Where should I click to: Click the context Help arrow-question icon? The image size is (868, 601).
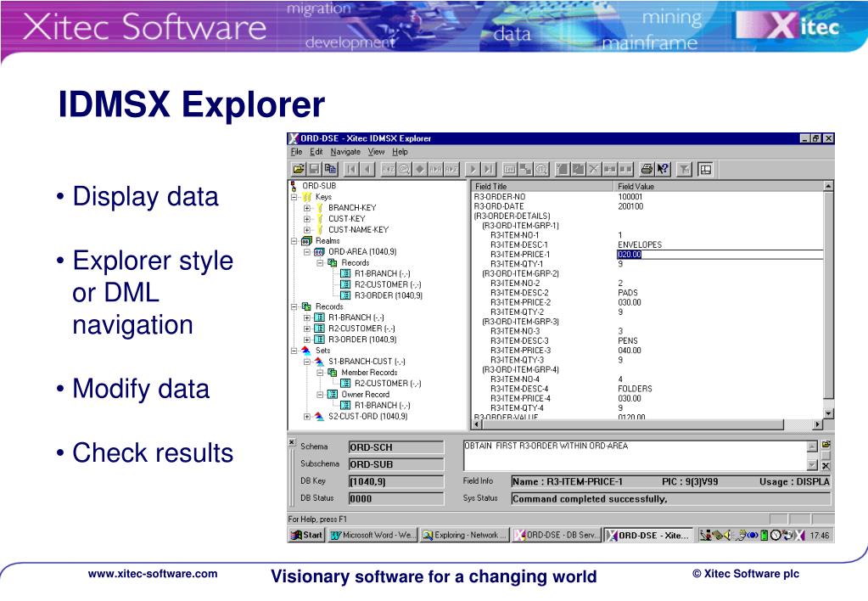click(663, 169)
